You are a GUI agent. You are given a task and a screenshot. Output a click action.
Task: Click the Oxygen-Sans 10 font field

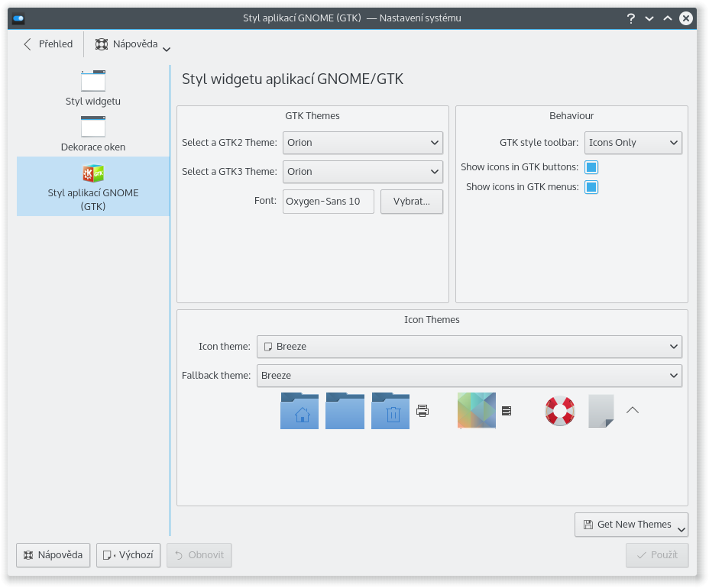coord(329,202)
